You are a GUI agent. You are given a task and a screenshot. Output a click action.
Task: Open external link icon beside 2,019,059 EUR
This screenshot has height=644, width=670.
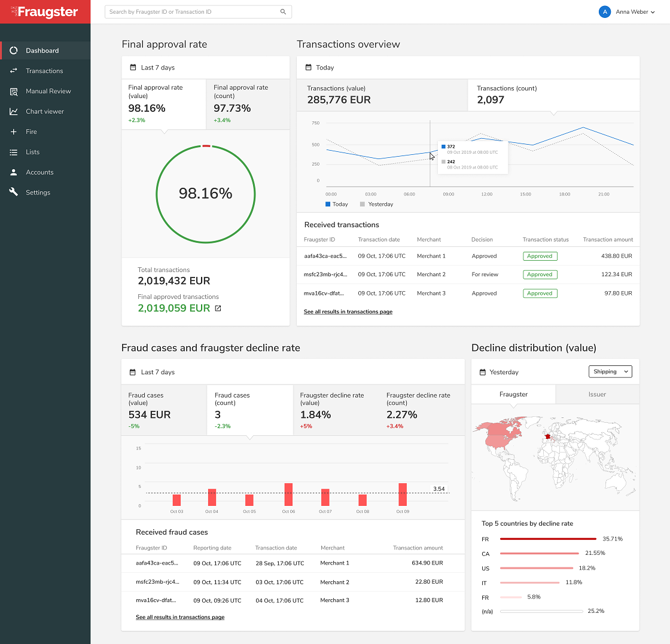[x=218, y=309]
